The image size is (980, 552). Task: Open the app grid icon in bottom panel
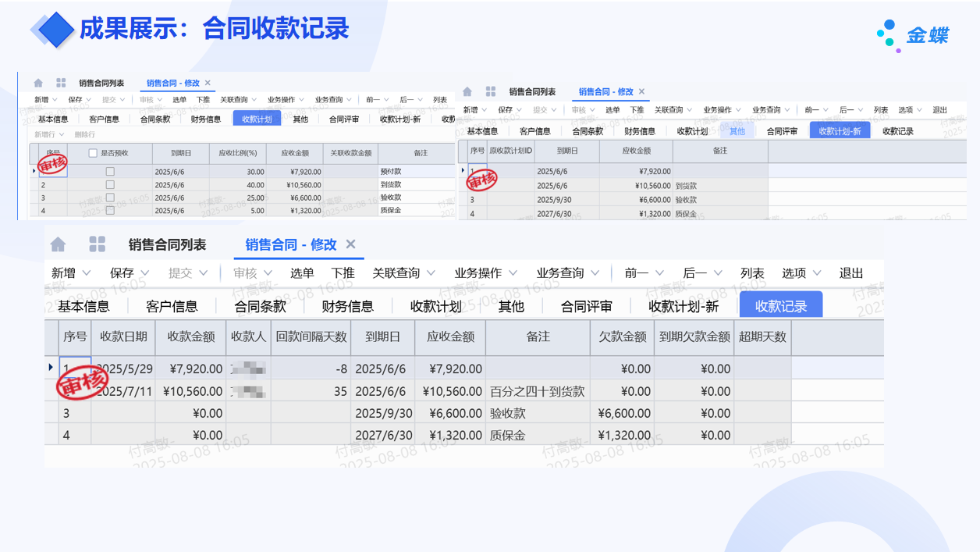coord(97,244)
